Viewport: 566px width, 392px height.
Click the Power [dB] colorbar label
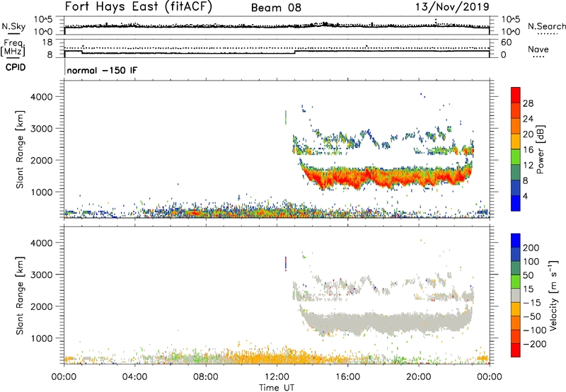pos(541,149)
